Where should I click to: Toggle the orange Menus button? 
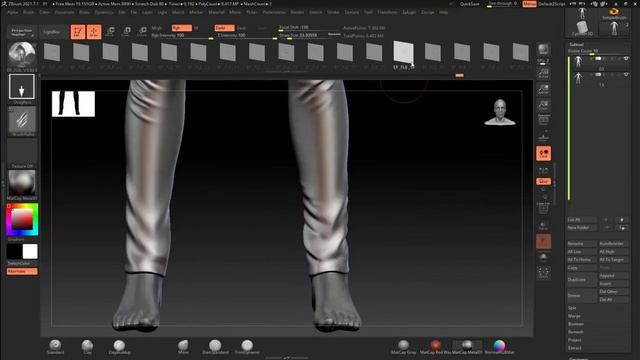coord(529,4)
